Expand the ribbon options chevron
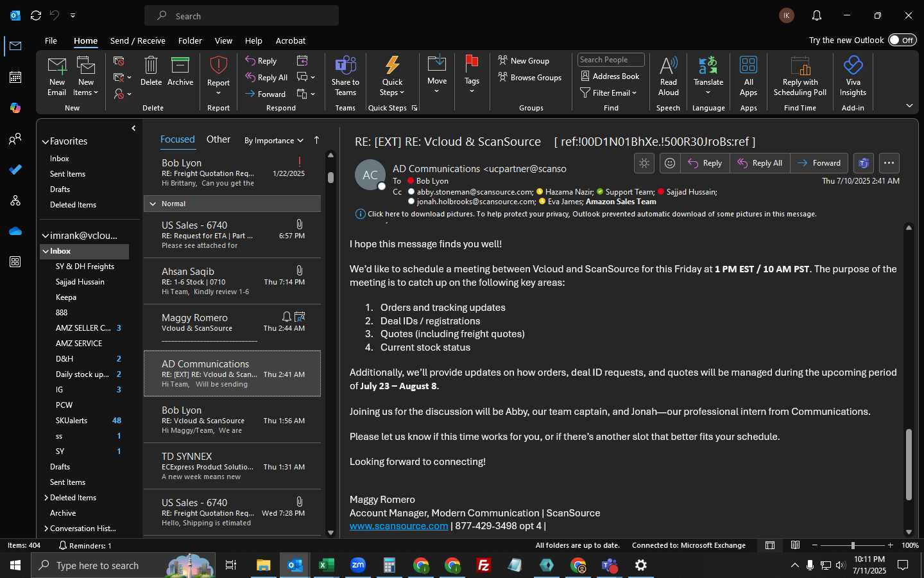This screenshot has width=924, height=578. point(909,105)
